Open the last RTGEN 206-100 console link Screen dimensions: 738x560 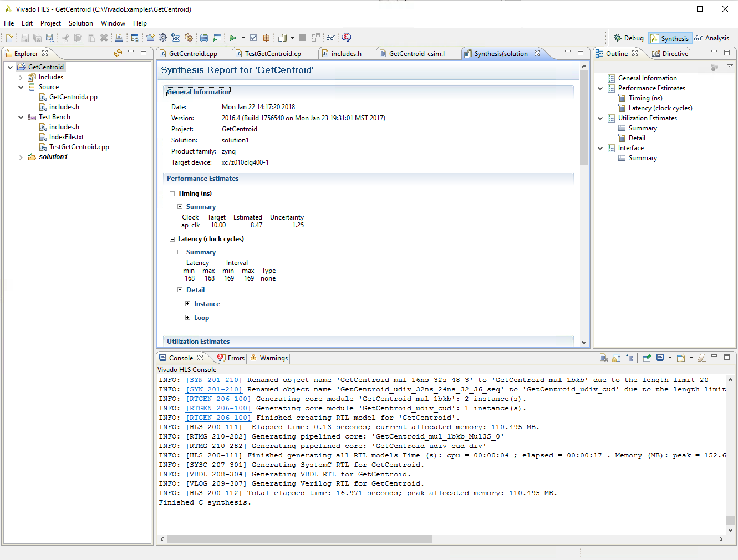(218, 418)
